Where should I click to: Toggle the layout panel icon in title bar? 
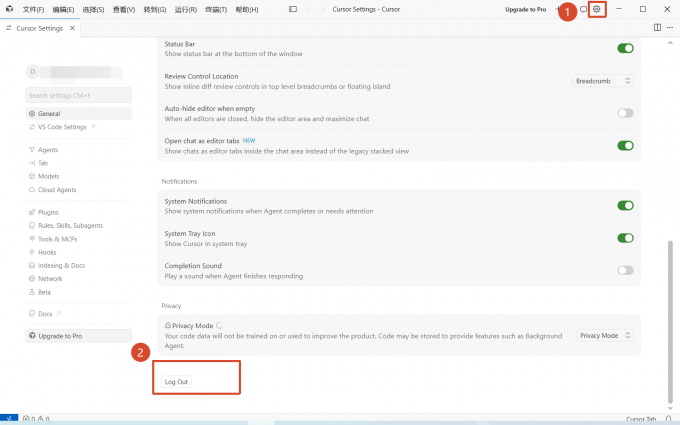click(293, 9)
